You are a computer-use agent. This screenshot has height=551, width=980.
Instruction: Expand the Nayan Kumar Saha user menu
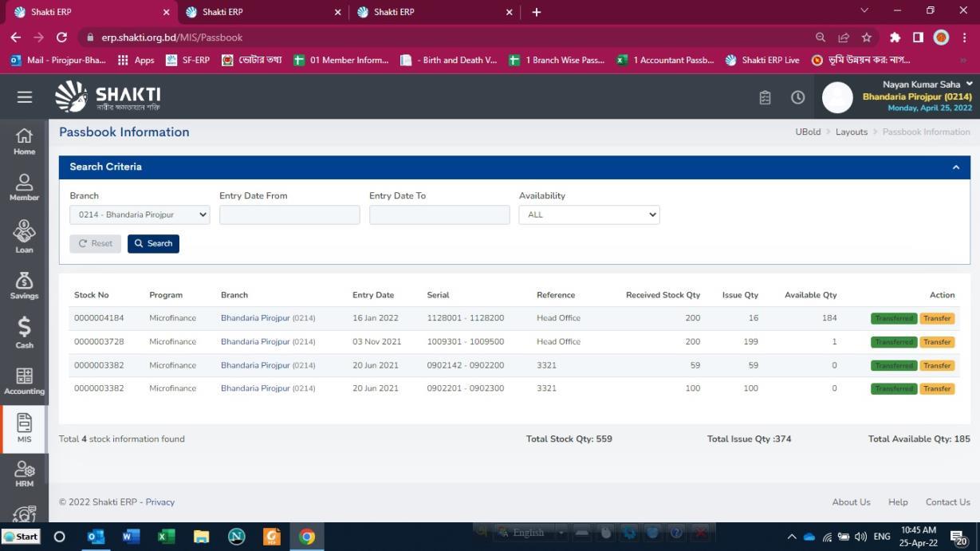[x=928, y=85]
